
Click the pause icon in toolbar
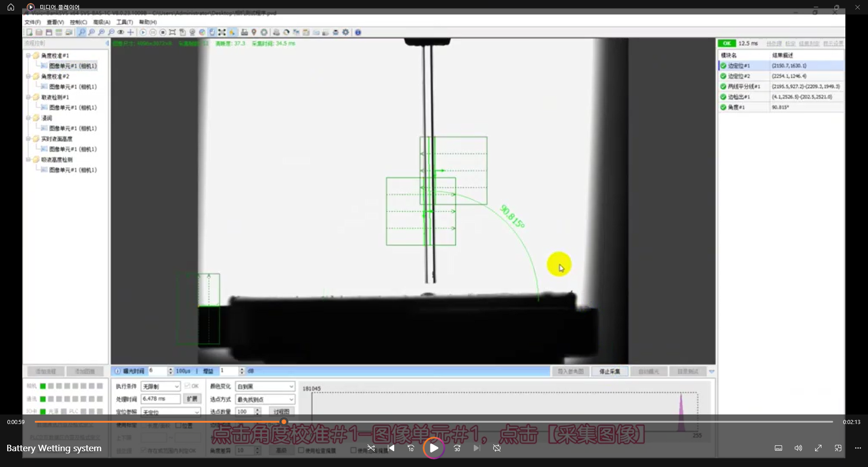153,32
